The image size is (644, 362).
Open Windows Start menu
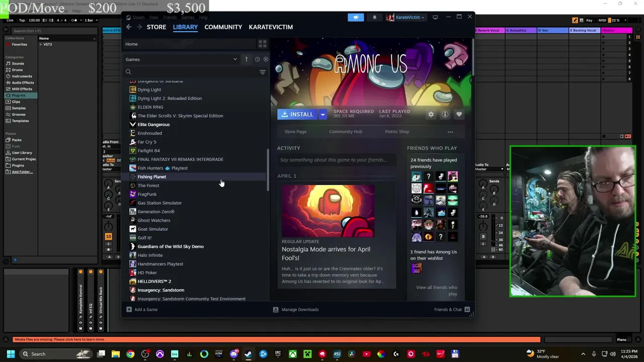pos(11,354)
